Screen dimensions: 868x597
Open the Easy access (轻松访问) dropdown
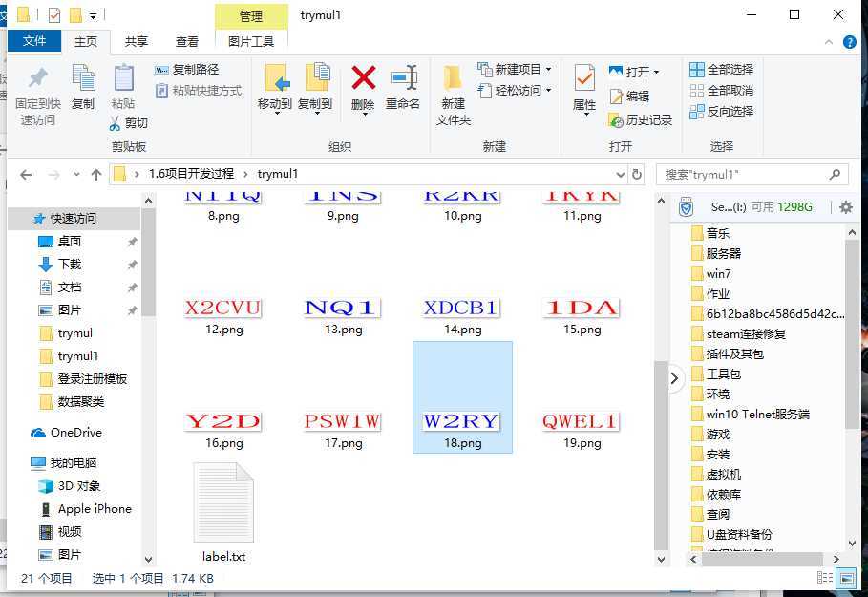[x=515, y=90]
